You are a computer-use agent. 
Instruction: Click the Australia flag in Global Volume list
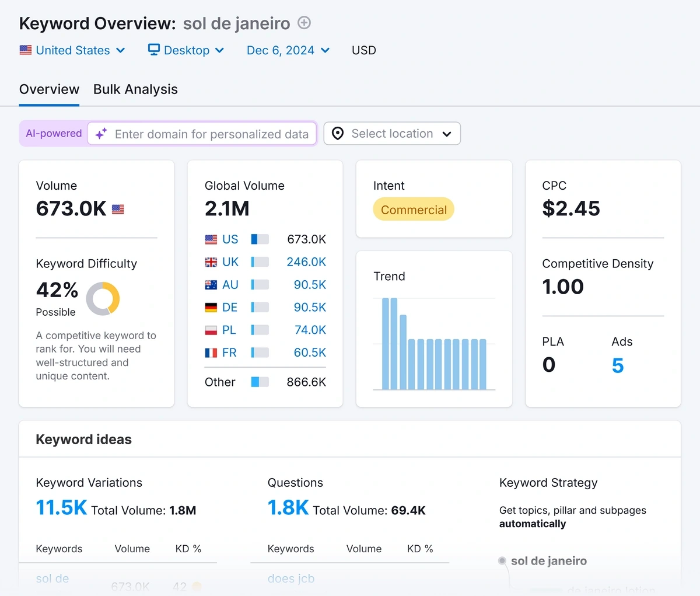coord(211,285)
